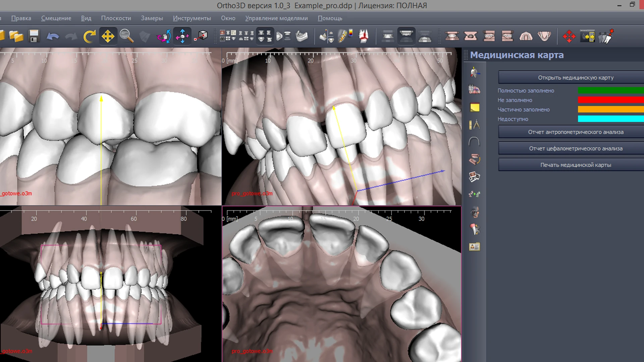
Task: Click the yellow circular-arrow icon
Action: [89, 36]
